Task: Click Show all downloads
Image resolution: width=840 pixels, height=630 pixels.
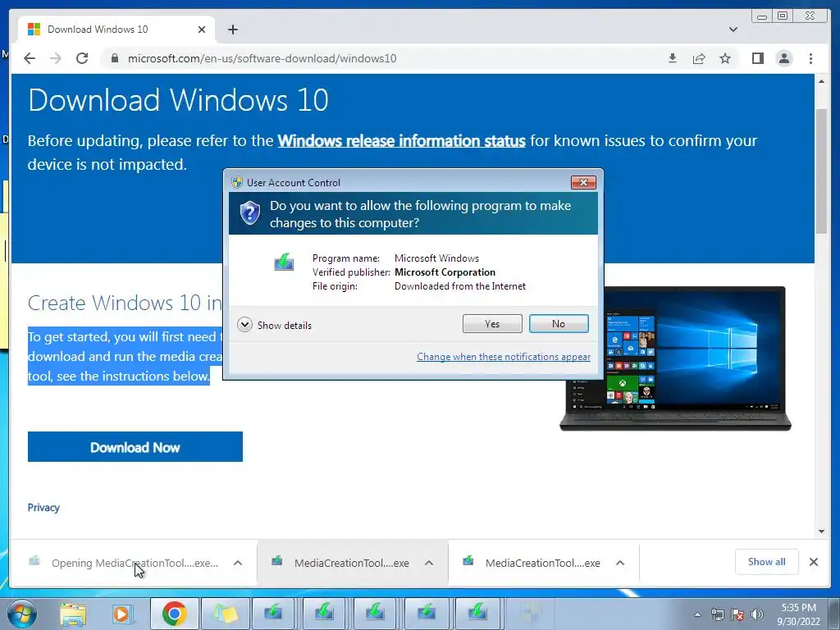Action: [x=767, y=562]
